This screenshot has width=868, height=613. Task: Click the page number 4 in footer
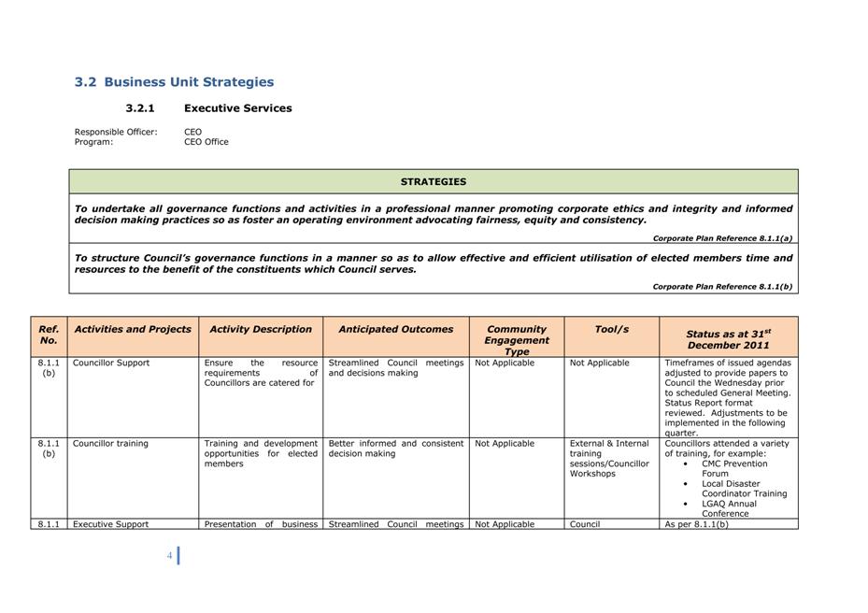point(170,556)
